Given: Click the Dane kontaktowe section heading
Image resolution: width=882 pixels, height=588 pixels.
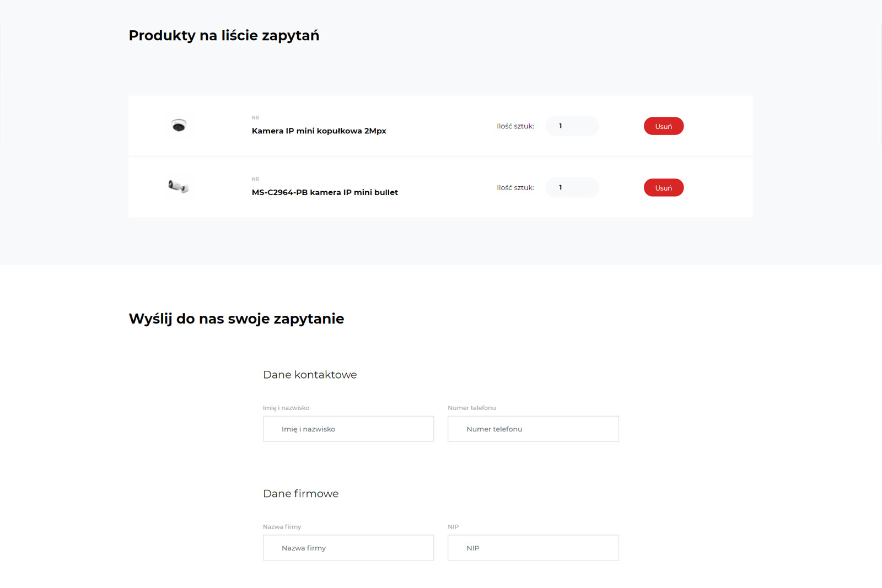Looking at the screenshot, I should coord(310,375).
